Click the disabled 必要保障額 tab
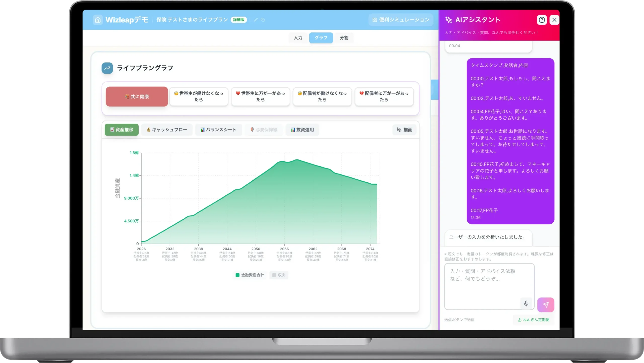The height and width of the screenshot is (363, 644). tap(264, 130)
